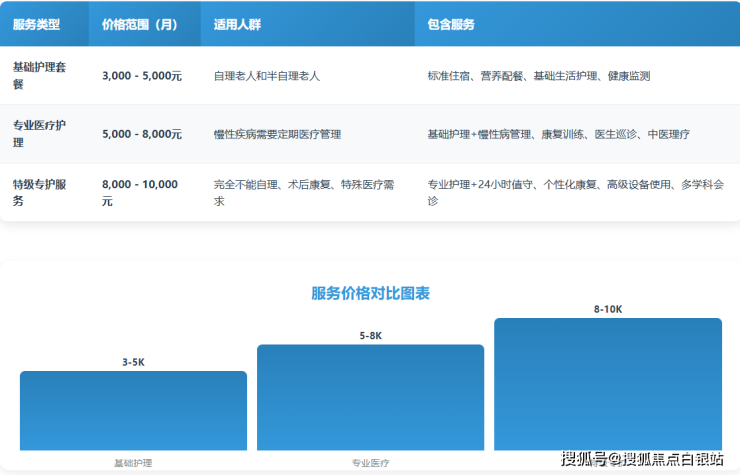Screen dimensions: 740x475
Task: Select the services cell starting with 专业护理+24小时值守
Action: [x=574, y=192]
